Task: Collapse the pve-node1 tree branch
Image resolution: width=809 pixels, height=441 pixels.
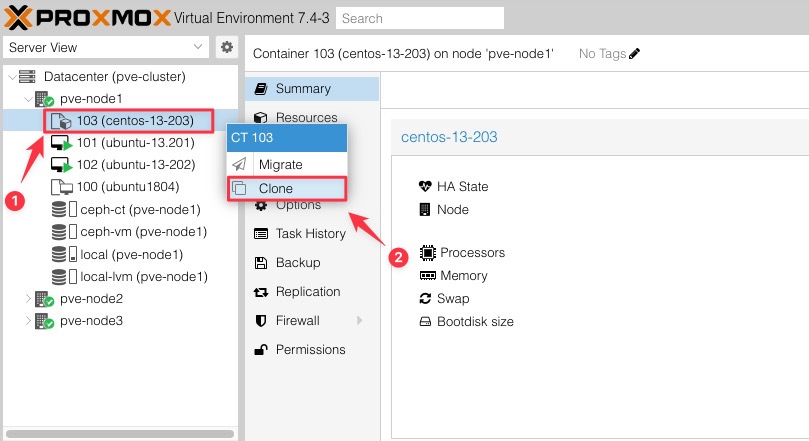Action: (x=28, y=99)
